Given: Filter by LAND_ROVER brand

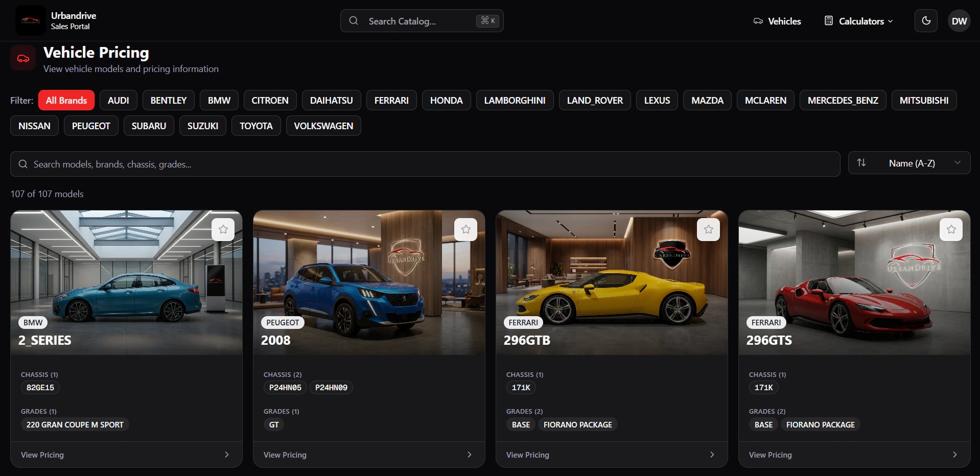Looking at the screenshot, I should tap(595, 100).
